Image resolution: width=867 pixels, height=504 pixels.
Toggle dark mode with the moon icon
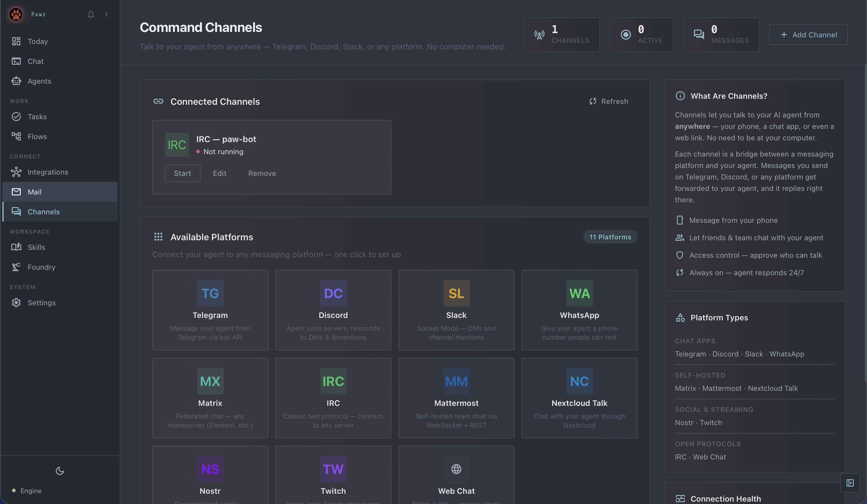[x=60, y=471]
